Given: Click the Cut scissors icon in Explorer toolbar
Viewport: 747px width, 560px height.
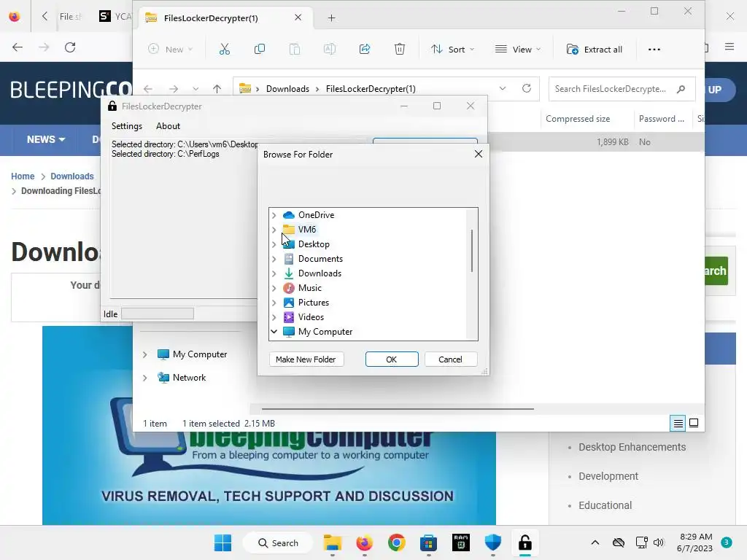Looking at the screenshot, I should pos(225,49).
